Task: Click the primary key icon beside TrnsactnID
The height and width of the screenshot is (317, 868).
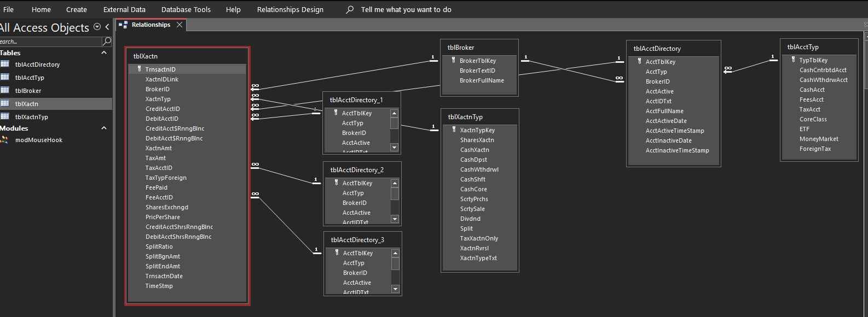Action: tap(139, 69)
